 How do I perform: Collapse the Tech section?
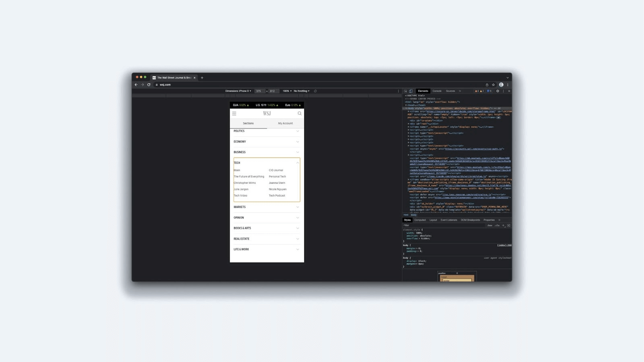pyautogui.click(x=266, y=163)
